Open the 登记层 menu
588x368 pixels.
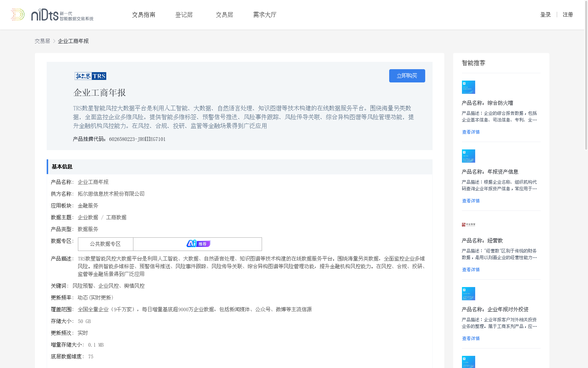click(x=184, y=15)
